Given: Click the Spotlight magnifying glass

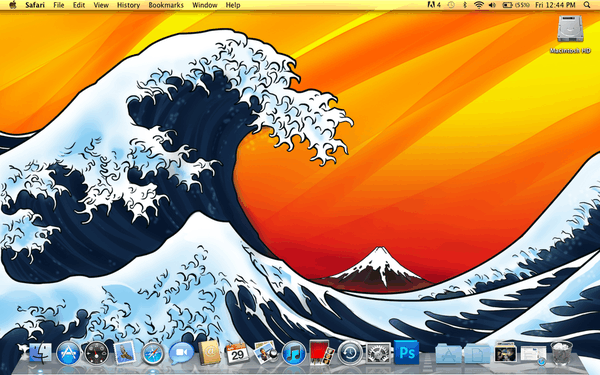Looking at the screenshot, I should (x=587, y=5).
